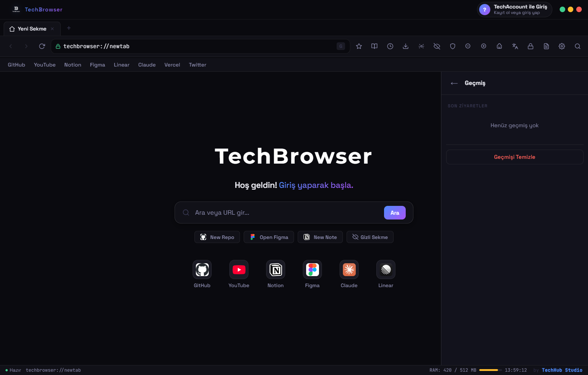This screenshot has height=375, width=588.
Task: Go forward with the right arrow
Action: point(26,46)
